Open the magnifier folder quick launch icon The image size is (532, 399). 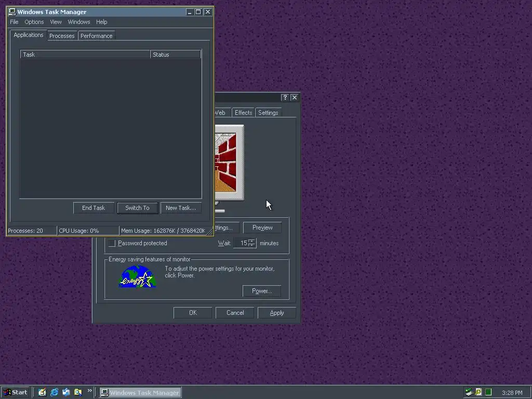[x=78, y=392]
